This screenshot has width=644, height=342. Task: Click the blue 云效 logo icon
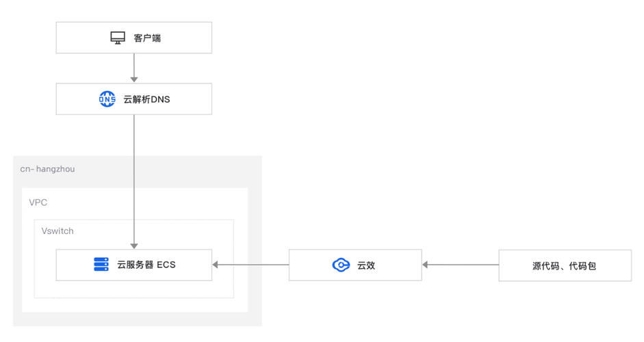pos(341,265)
